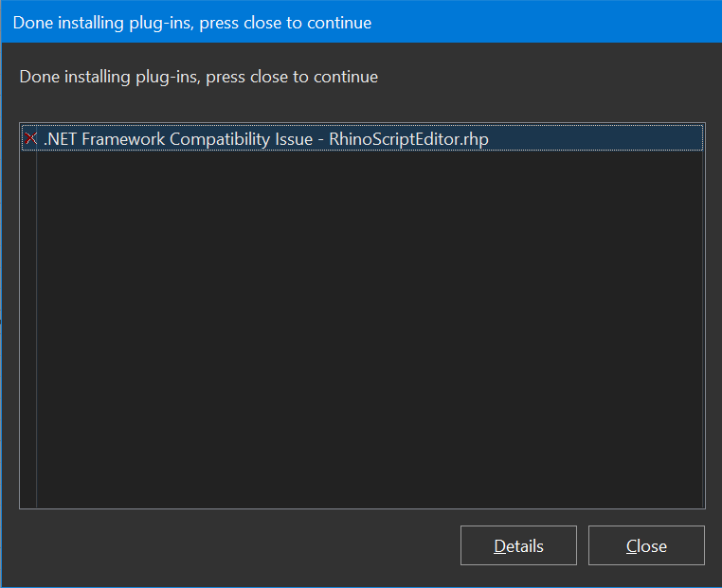Click the '.NET Framework Compatibility Issue' text

pyautogui.click(x=178, y=139)
